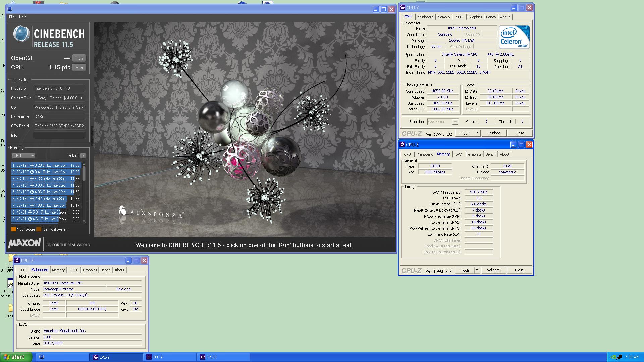
Task: Select the Core Speed value 4653.05 MHz
Action: 443,91
